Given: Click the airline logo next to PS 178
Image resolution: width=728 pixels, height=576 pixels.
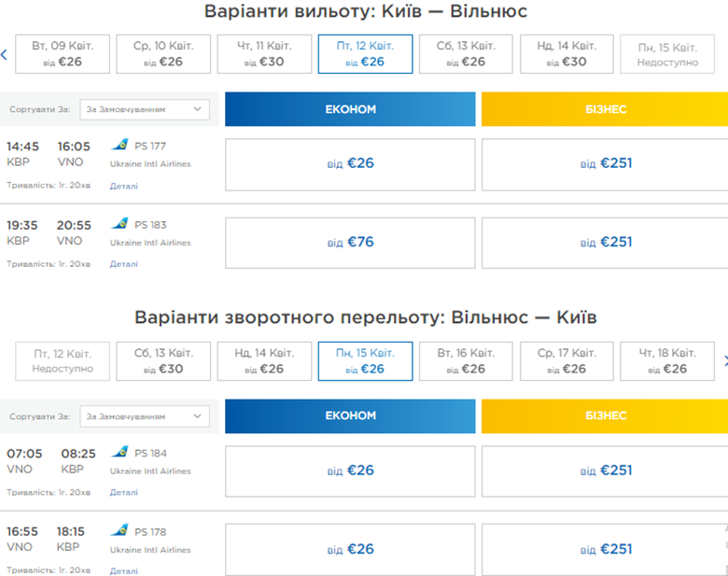Looking at the screenshot, I should coord(119,530).
